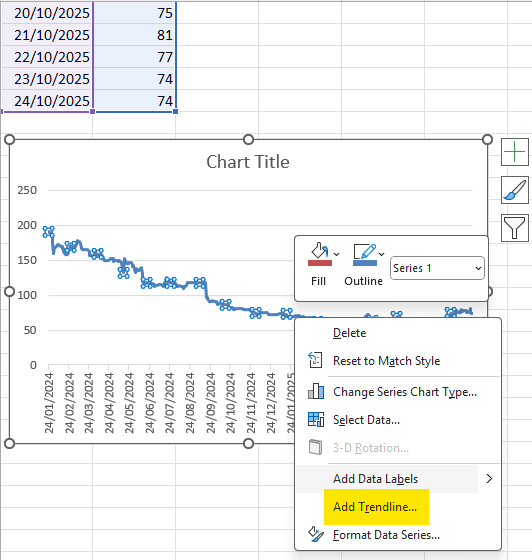Choose Change Series Chart Type
The image size is (532, 560).
pyautogui.click(x=405, y=392)
